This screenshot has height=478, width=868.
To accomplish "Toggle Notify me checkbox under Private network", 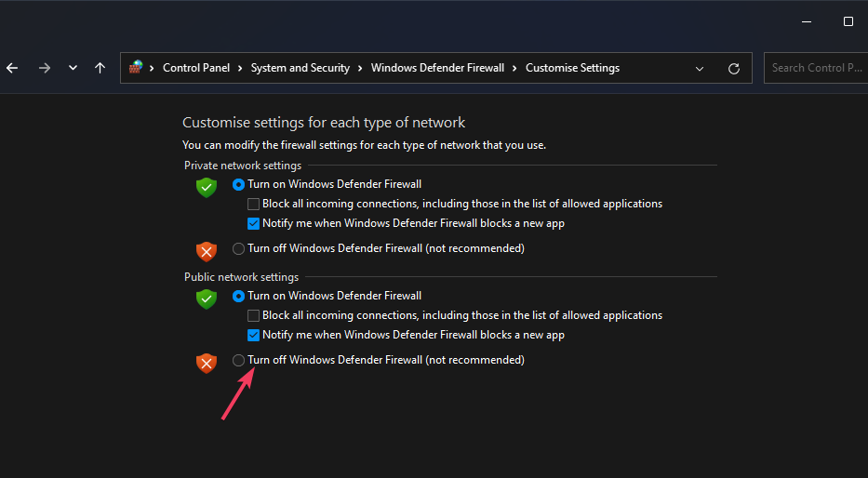I will (254, 224).
